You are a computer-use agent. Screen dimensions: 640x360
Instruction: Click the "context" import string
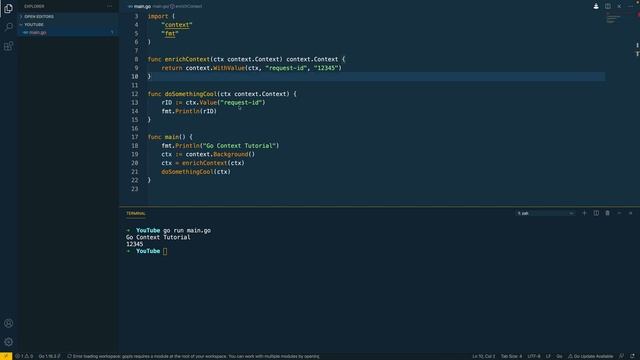177,25
